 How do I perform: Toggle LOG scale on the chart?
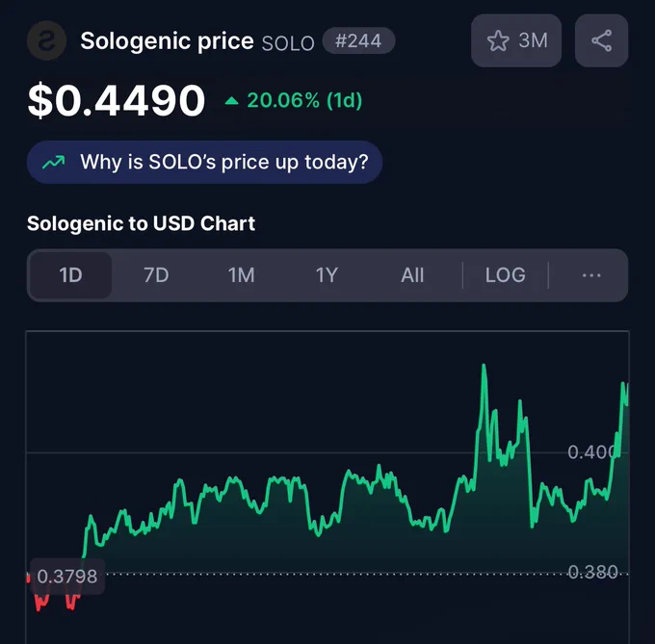click(x=505, y=275)
